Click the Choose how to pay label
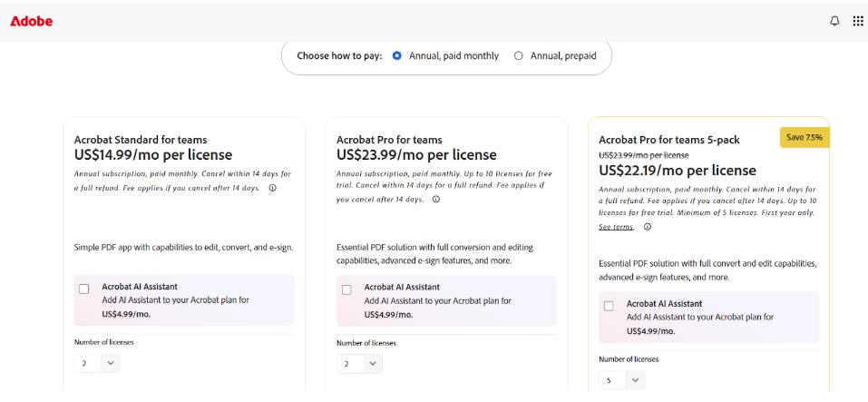Image resolution: width=868 pixels, height=402 pixels. (x=339, y=56)
